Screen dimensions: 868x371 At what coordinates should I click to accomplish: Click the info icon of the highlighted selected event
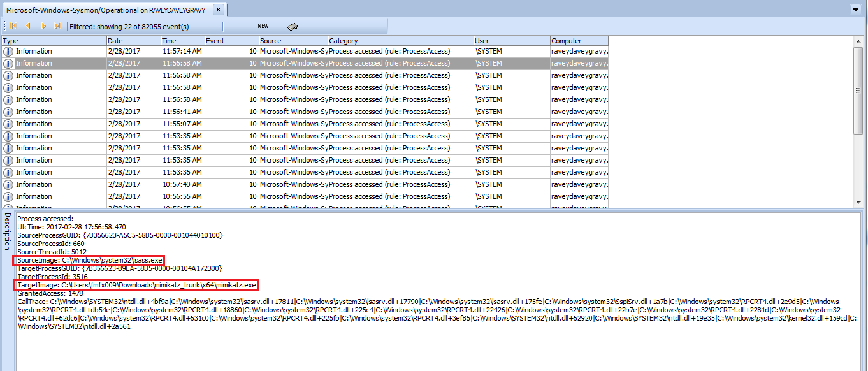(x=9, y=64)
